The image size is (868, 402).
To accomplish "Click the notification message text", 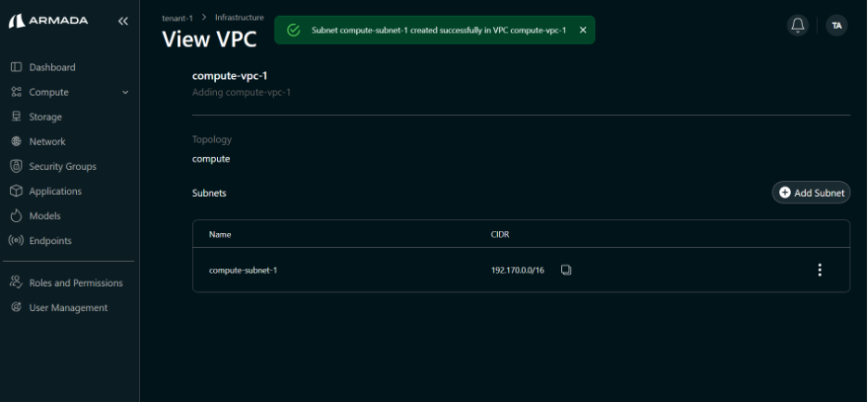I will tap(439, 30).
